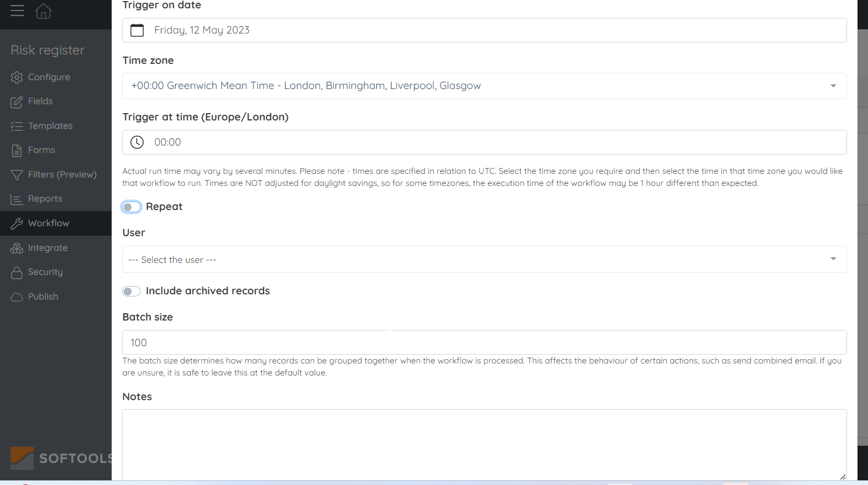
Task: Click inside the Notes text area
Action: pos(484,445)
